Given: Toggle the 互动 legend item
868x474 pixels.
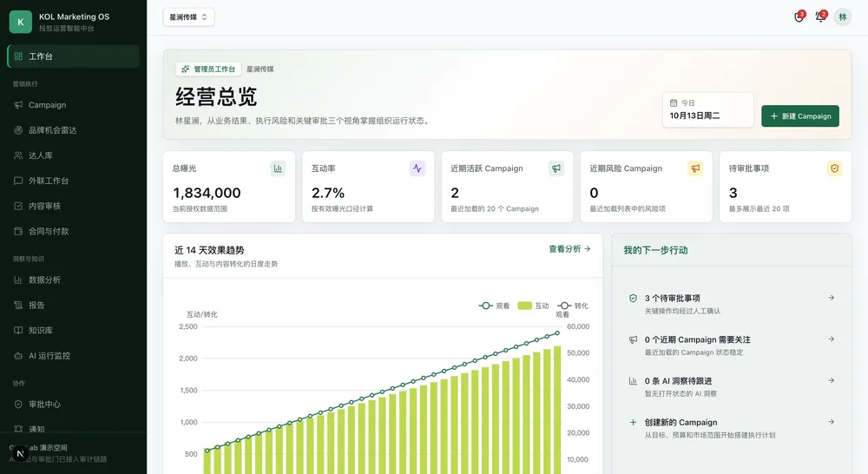Looking at the screenshot, I should [x=533, y=306].
